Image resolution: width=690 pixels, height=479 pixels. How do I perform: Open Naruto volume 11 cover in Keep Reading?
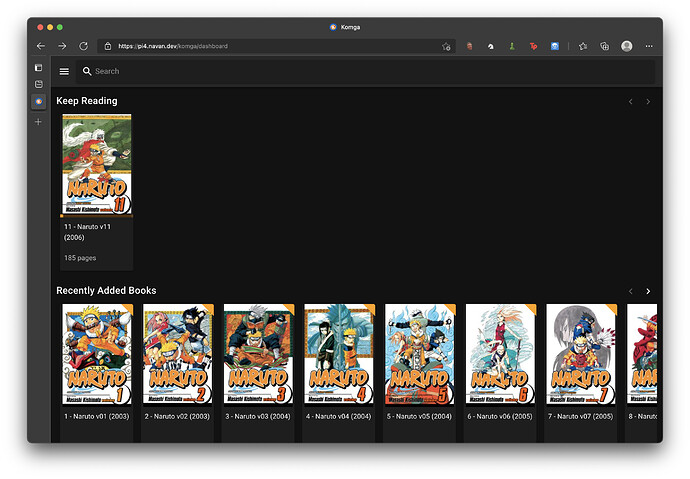pos(97,165)
